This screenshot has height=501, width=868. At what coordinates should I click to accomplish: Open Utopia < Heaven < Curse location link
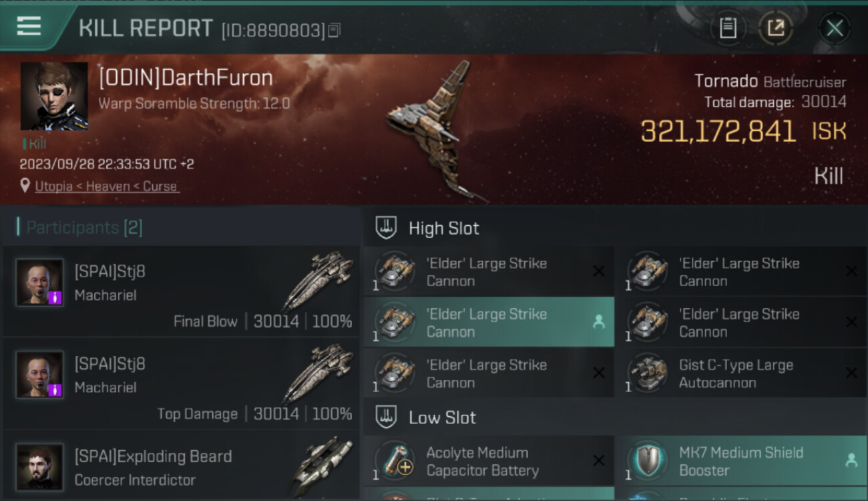click(107, 186)
